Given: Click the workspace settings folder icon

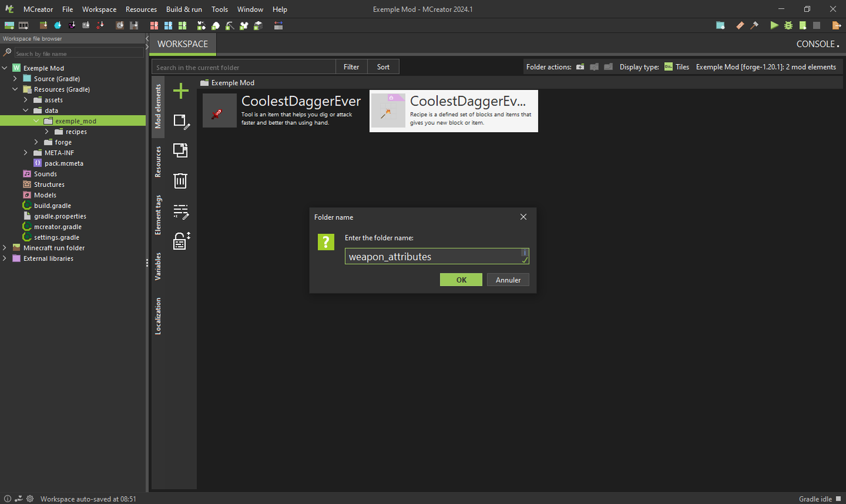Looking at the screenshot, I should click(x=720, y=26).
